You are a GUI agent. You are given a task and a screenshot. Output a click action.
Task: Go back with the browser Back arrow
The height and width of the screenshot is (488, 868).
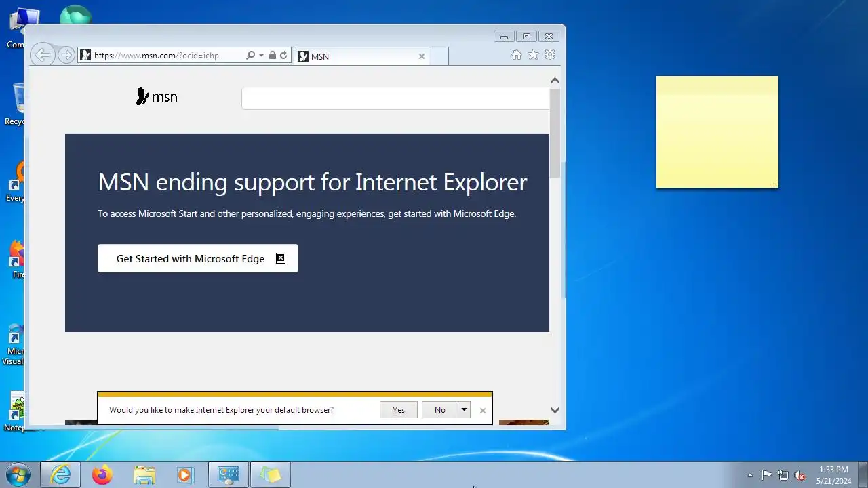(x=43, y=55)
